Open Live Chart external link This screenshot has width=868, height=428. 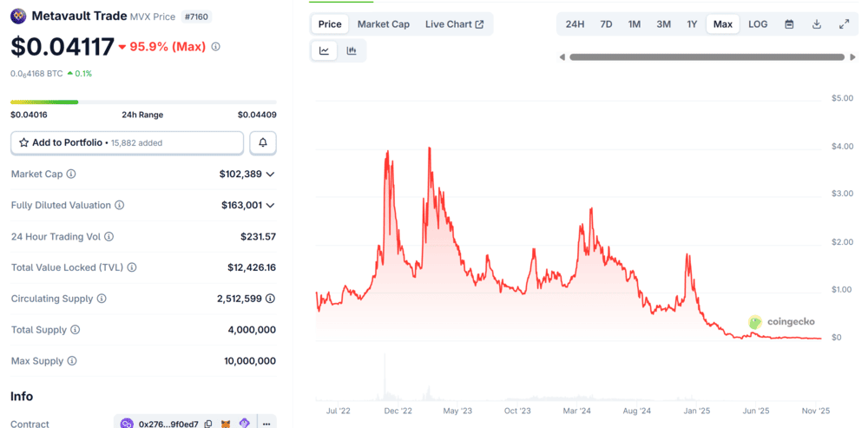[x=455, y=24]
